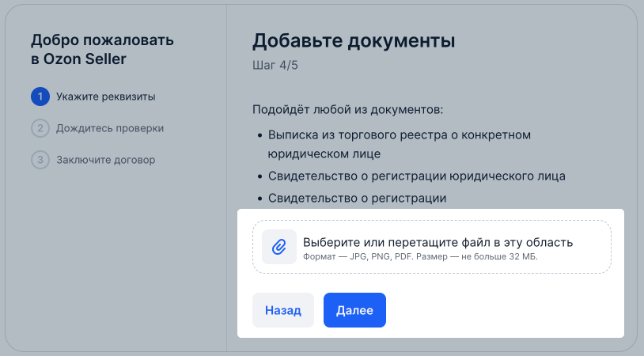Select the step 2 circle badge

pos(40,128)
